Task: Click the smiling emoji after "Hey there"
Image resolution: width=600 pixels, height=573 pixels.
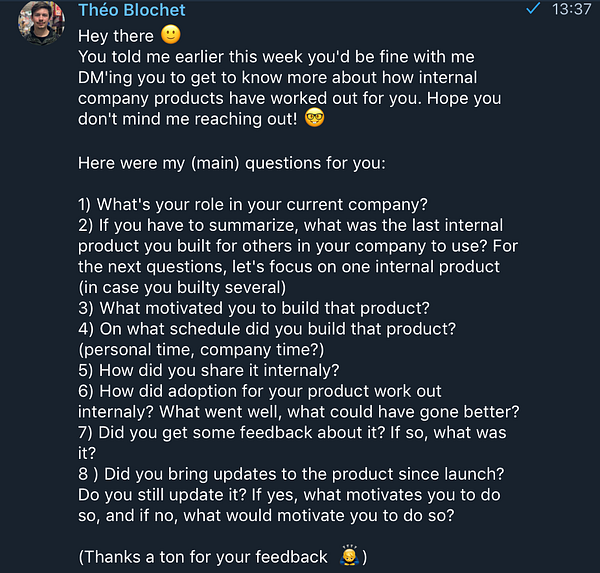Action: 171,36
